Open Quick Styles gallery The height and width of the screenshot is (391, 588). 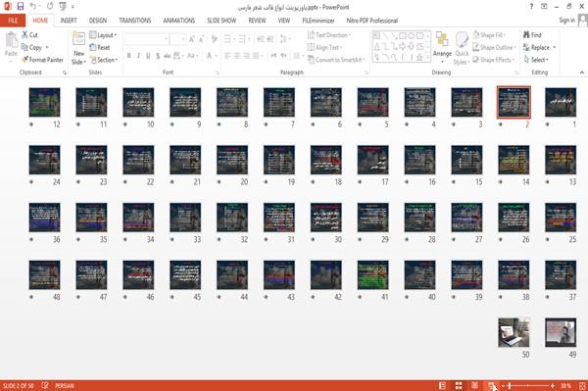(x=462, y=48)
